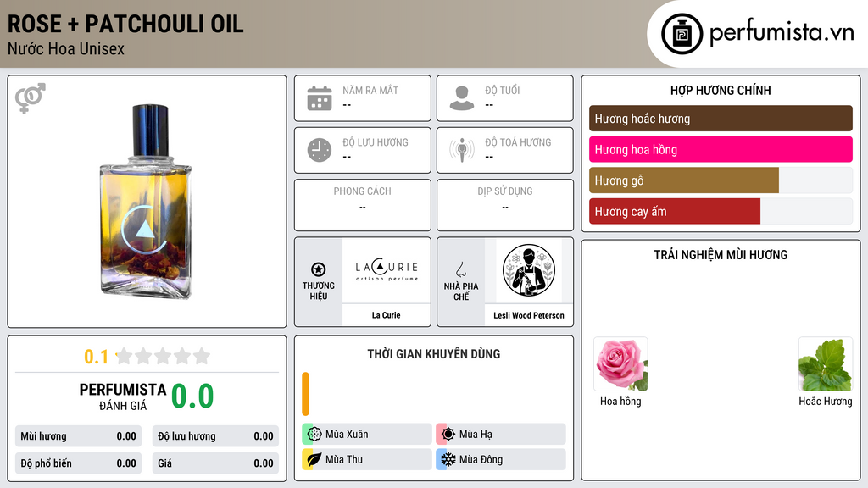This screenshot has width=868, height=488.
Task: Click the Độ lưu hương 0.00 score row
Action: coord(215,436)
